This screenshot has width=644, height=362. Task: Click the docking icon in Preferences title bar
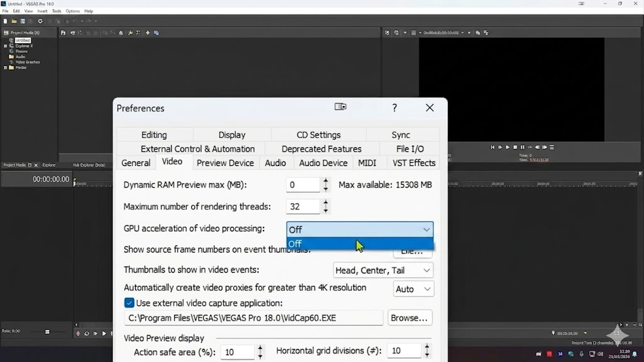click(x=340, y=107)
